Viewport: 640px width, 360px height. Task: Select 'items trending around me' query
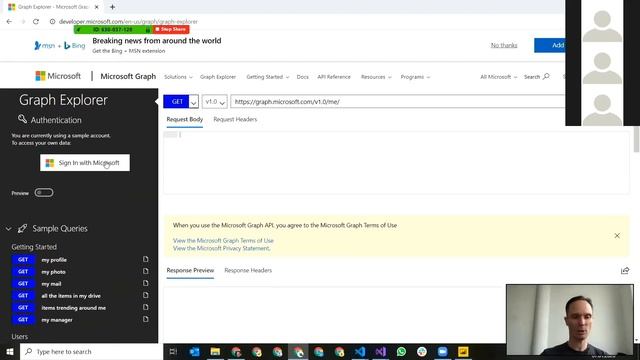point(73,308)
